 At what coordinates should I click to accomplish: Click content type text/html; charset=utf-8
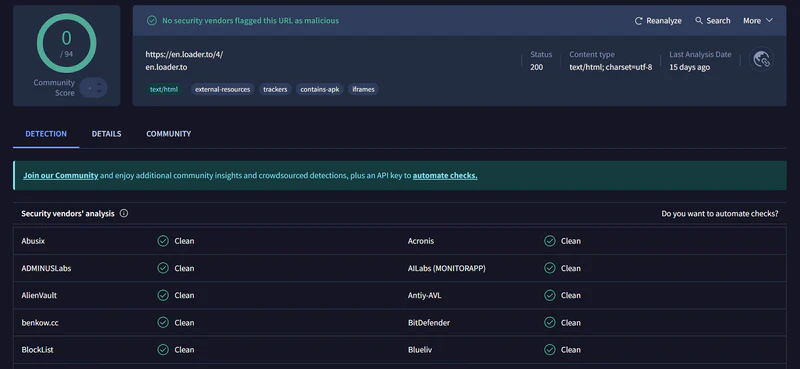pos(611,67)
